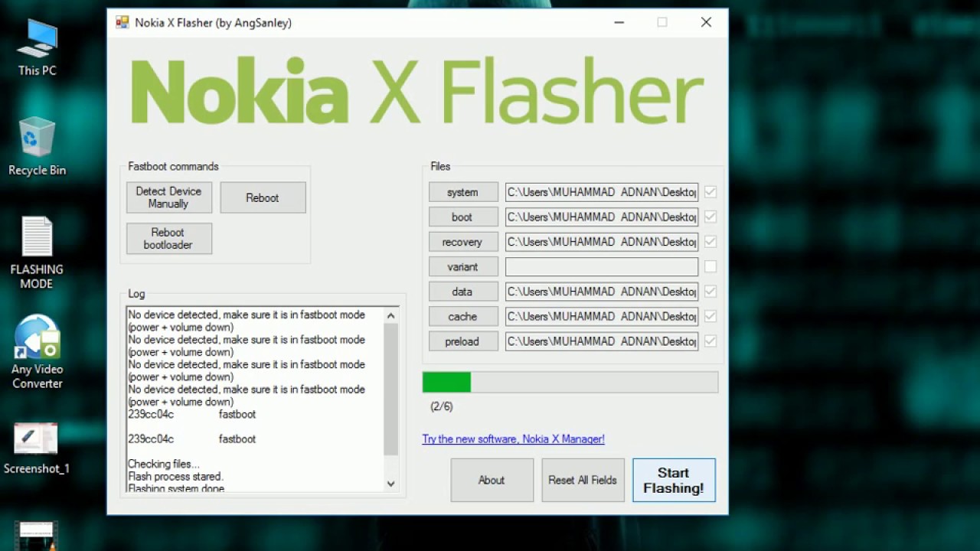Click the preload file path field
The height and width of the screenshot is (551, 980).
[602, 341]
